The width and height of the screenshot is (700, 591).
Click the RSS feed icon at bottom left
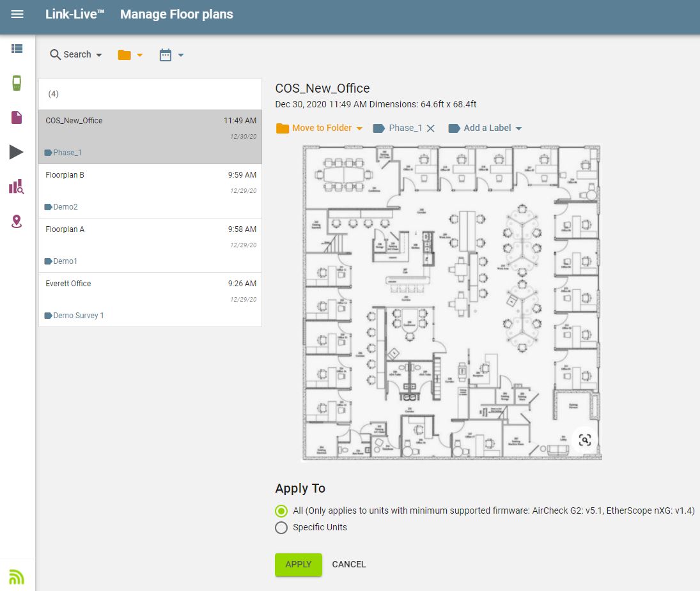(x=17, y=576)
